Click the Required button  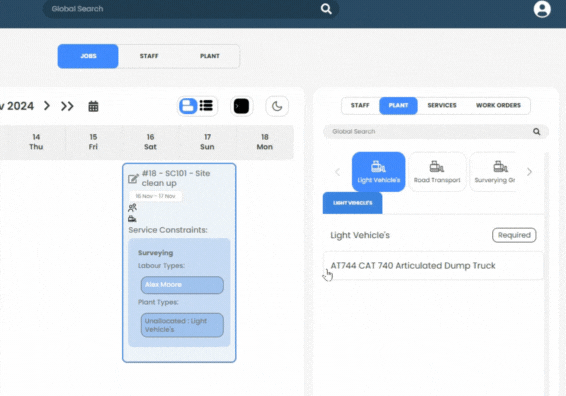514,235
